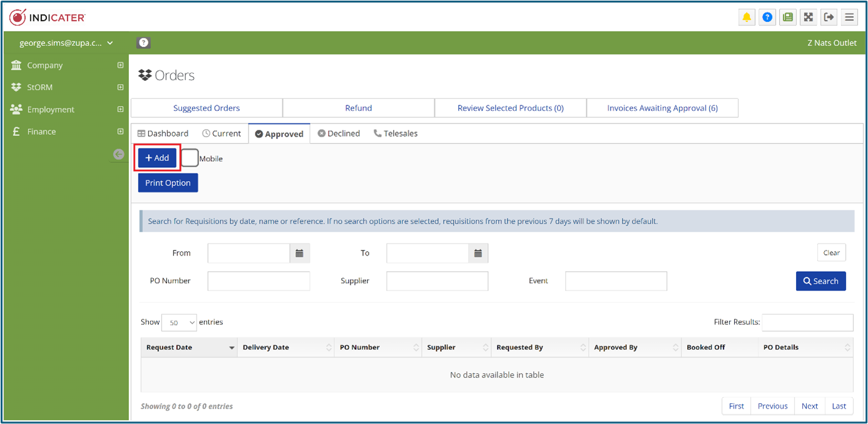Sort by Delivery Date column

286,347
